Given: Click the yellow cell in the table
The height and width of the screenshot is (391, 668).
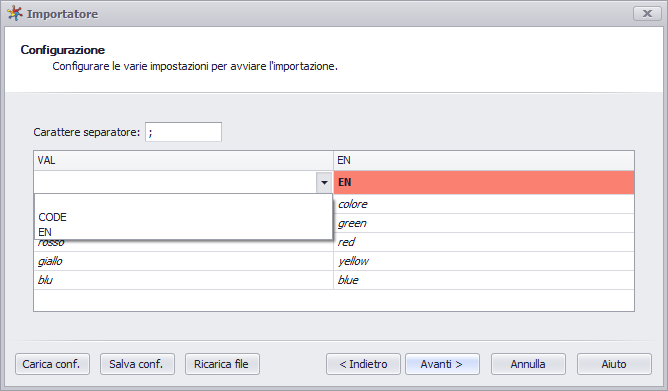Looking at the screenshot, I should 484,261.
